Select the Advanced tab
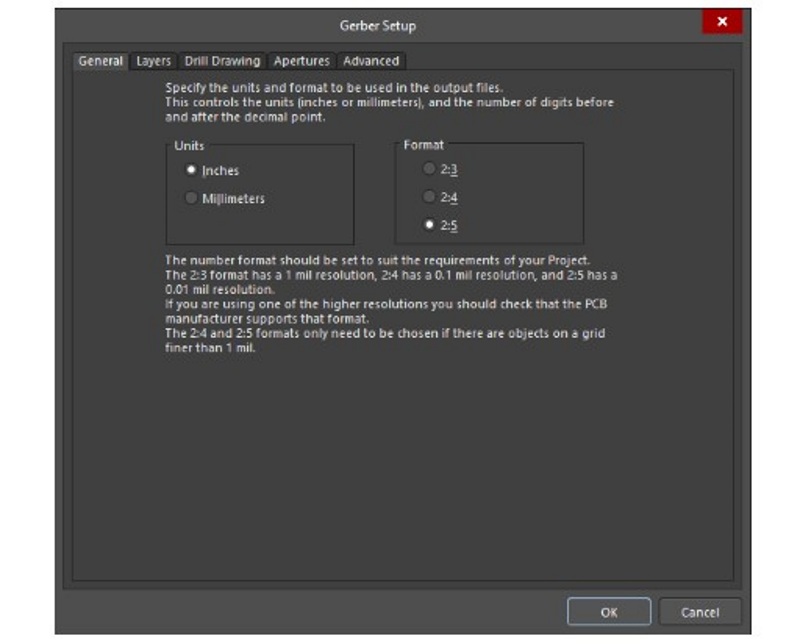 [x=371, y=61]
